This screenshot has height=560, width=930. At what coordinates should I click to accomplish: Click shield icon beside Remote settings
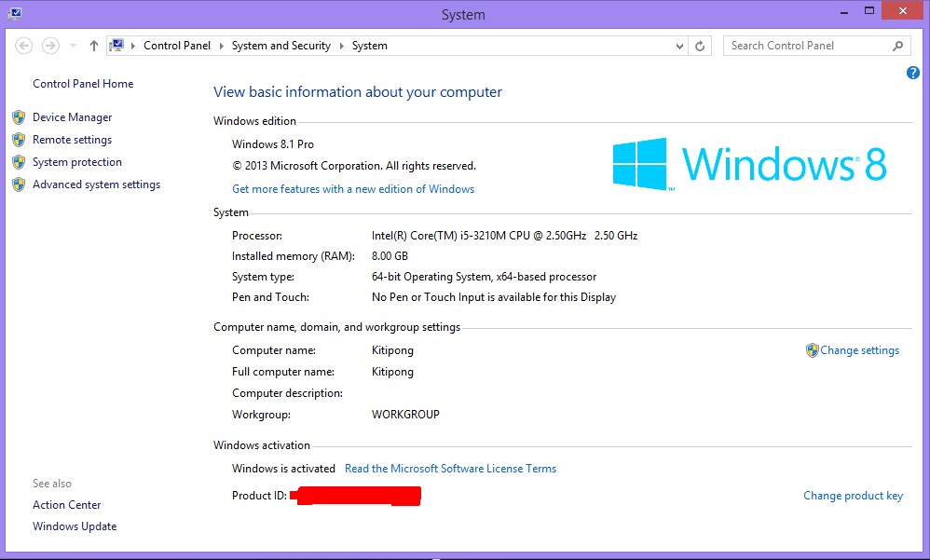point(19,140)
